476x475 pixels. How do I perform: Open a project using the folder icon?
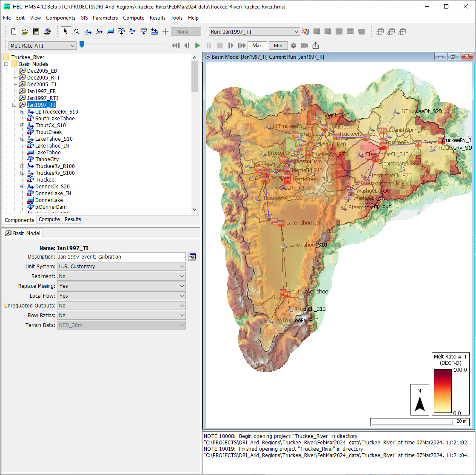(25, 31)
